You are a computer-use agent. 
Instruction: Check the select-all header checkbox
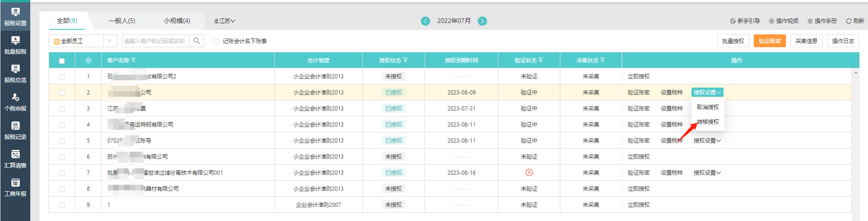(62, 61)
